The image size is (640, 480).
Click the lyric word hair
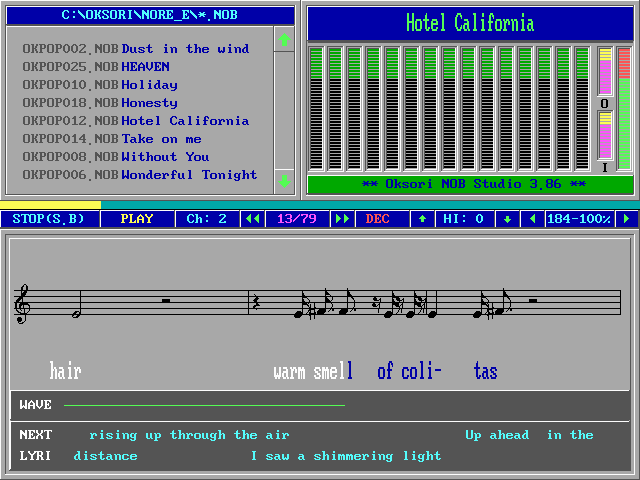(x=65, y=371)
